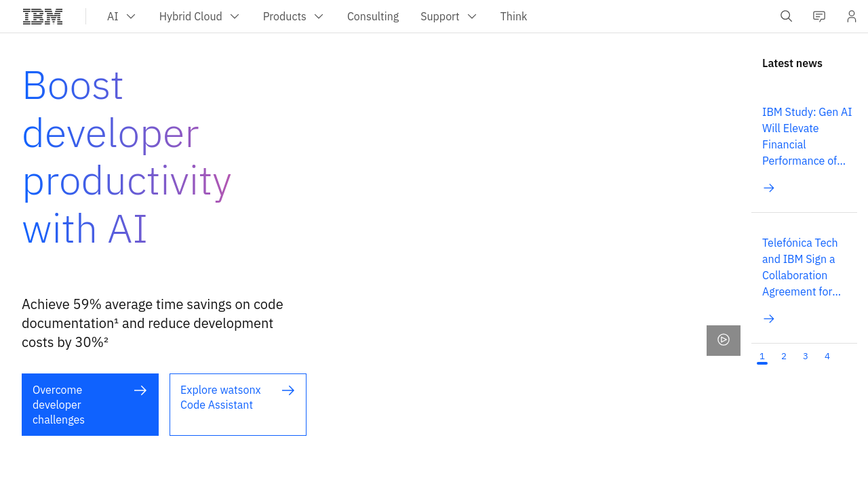
Task: Expand the AI dropdown menu
Action: [x=121, y=16]
